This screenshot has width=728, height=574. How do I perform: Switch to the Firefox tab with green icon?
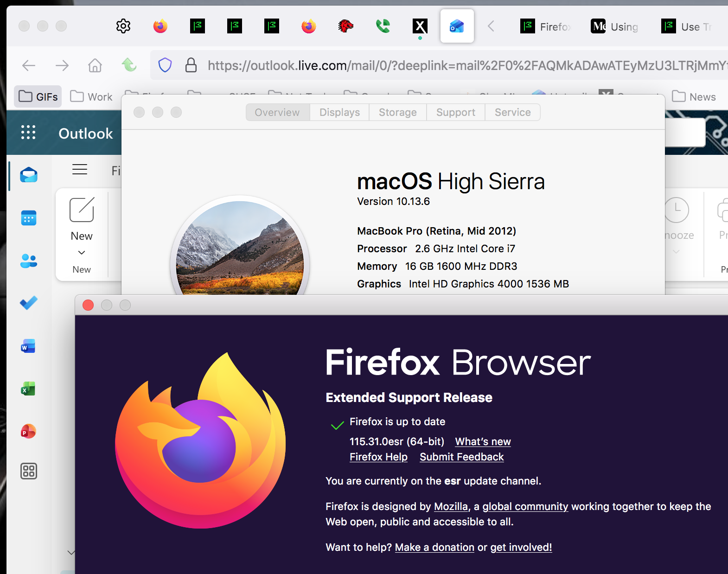click(546, 26)
